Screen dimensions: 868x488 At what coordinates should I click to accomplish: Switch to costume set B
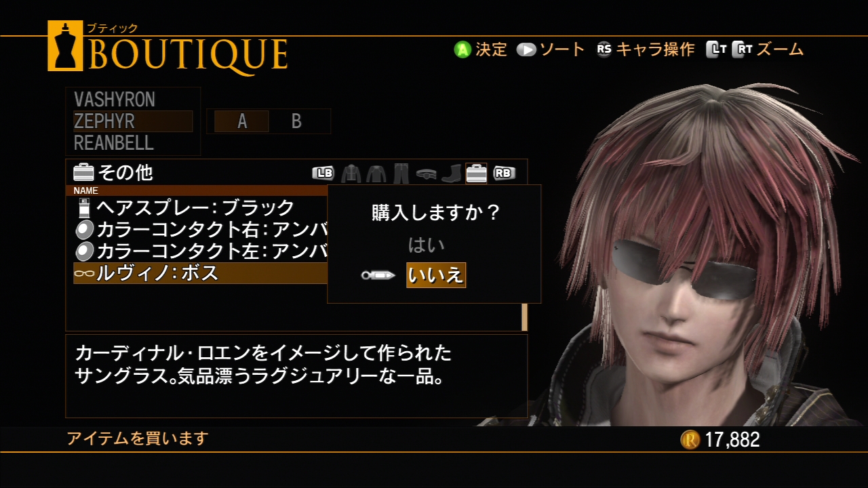coord(296,121)
